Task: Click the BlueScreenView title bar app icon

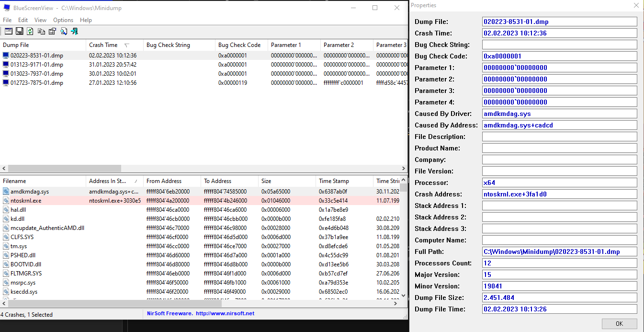Action: click(7, 8)
